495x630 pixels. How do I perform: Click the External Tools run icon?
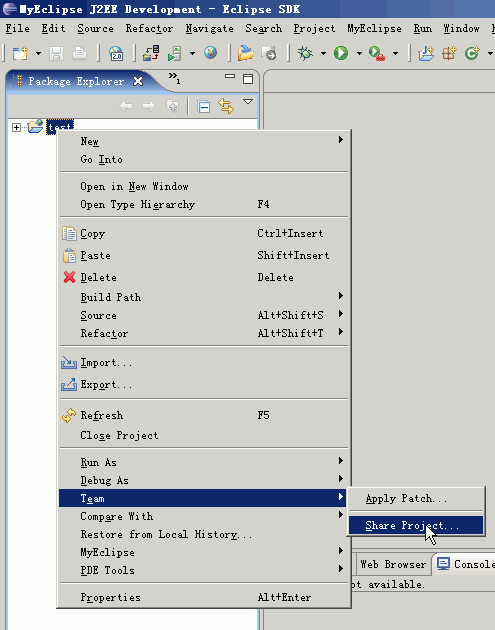click(x=377, y=53)
